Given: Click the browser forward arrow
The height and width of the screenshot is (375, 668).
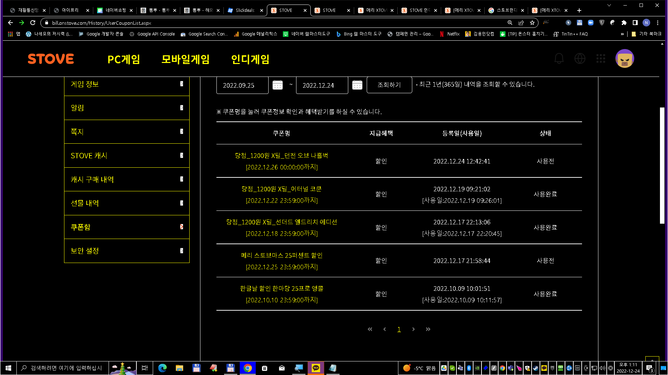Looking at the screenshot, I should (x=21, y=23).
